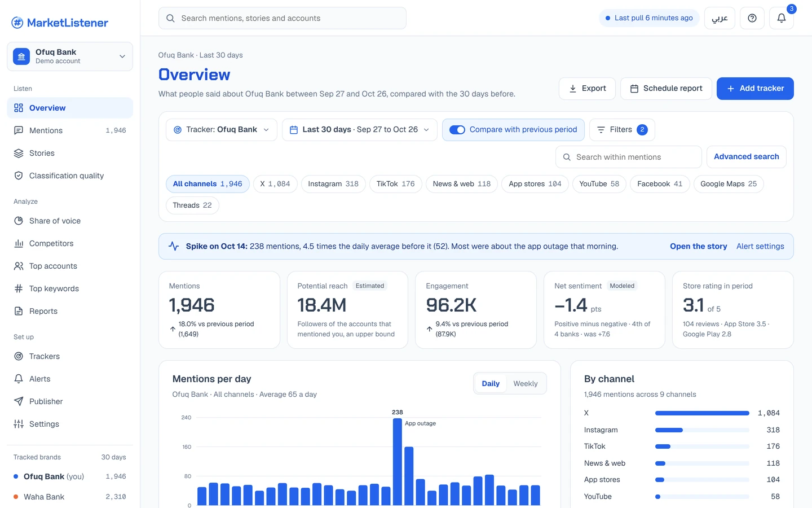Click the X channel progress bar
This screenshot has width=812, height=508.
[x=702, y=413]
